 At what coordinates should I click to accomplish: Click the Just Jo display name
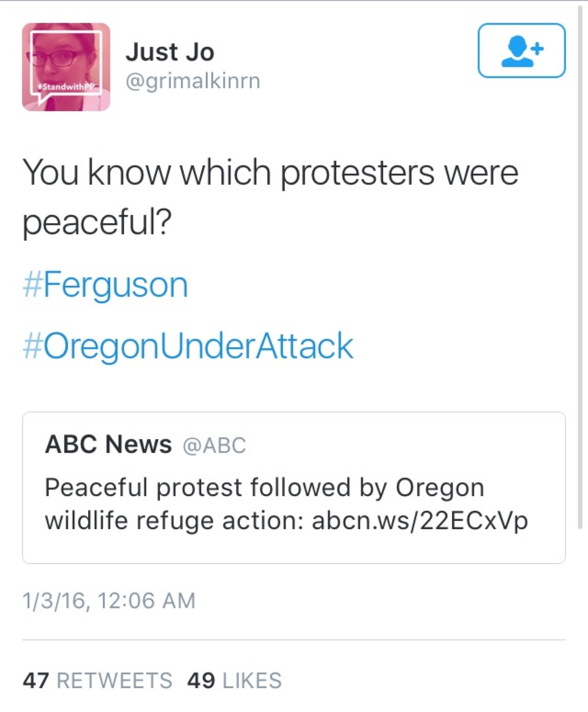pyautogui.click(x=170, y=51)
